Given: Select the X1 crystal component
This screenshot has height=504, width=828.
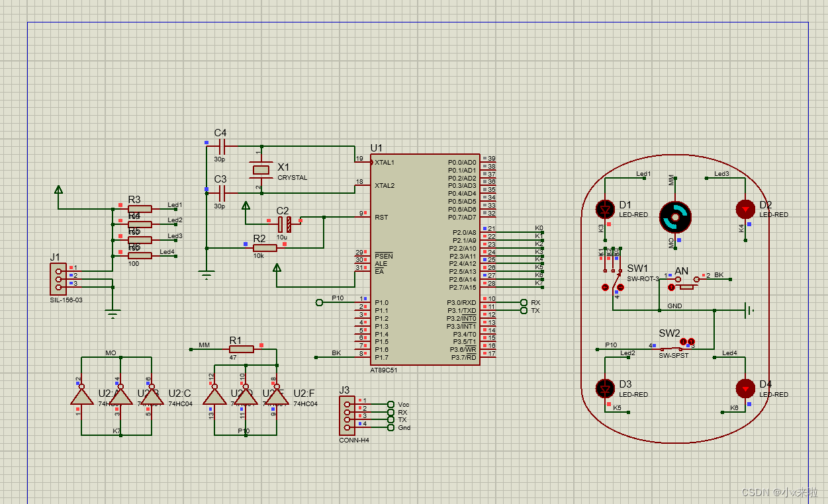Looking at the screenshot, I should point(260,170).
